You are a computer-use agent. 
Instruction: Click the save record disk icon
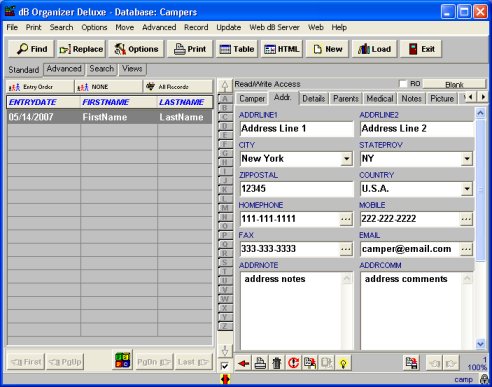coord(412,363)
